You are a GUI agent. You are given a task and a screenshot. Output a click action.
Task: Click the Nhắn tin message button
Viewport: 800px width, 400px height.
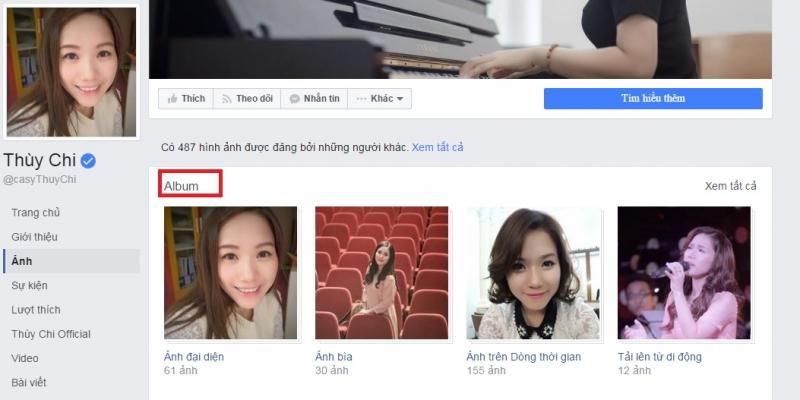(x=314, y=99)
